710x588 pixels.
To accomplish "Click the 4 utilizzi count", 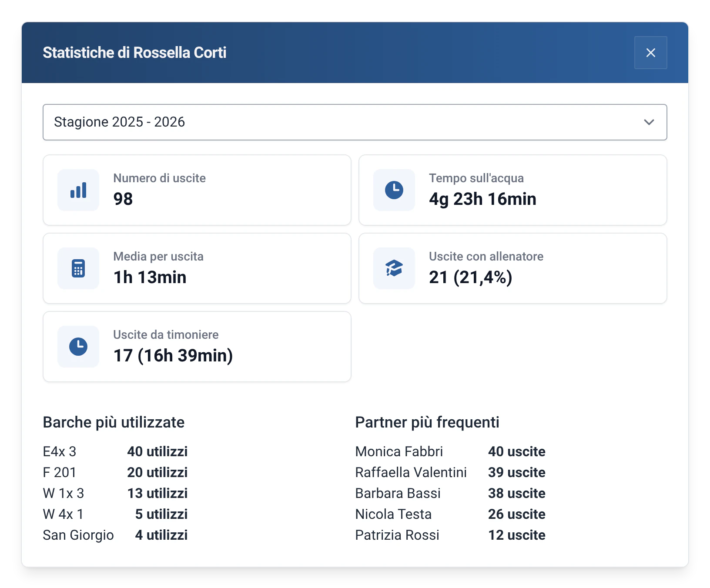I will tap(161, 535).
